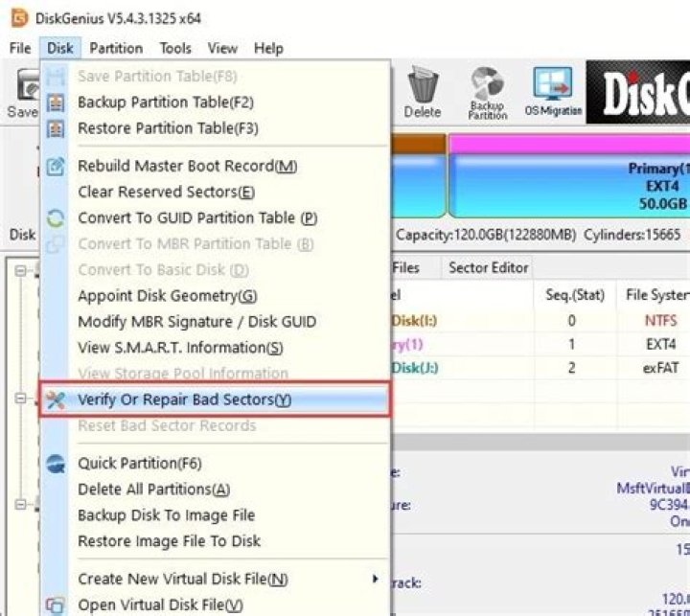Select Delete All Partitions(A)
This screenshot has width=690, height=616.
pos(216,490)
